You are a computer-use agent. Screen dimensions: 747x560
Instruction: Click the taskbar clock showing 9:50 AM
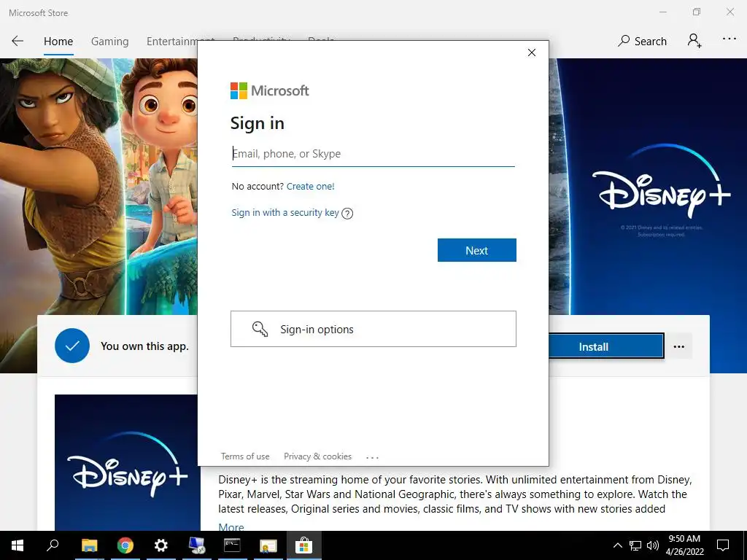[x=684, y=545]
